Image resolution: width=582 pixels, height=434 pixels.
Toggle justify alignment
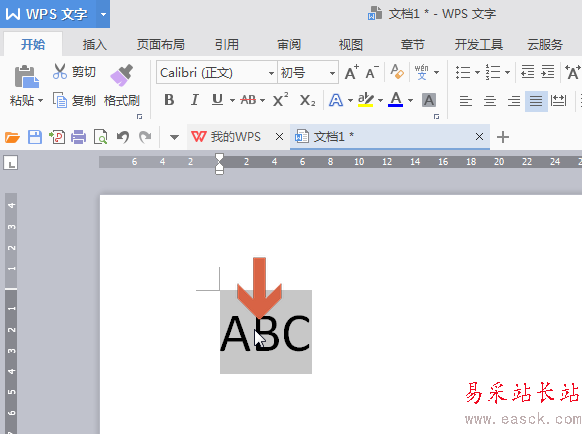(x=536, y=101)
